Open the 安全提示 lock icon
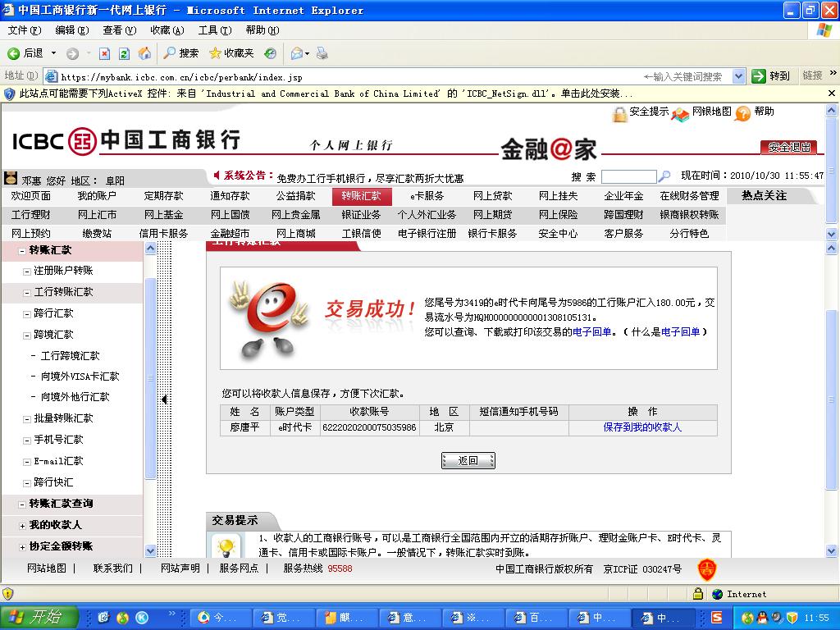Image resolution: width=840 pixels, height=630 pixels. coord(619,113)
